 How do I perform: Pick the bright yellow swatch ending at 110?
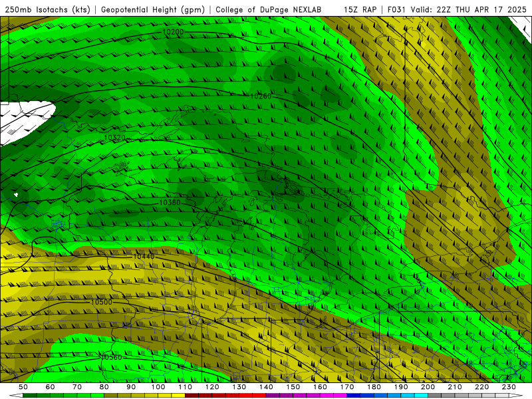point(178,396)
